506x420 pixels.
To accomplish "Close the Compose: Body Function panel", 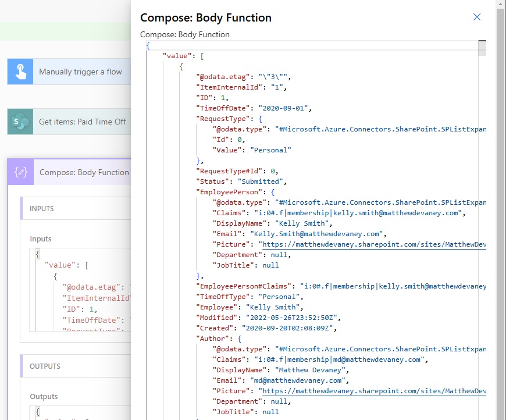I will 477,17.
